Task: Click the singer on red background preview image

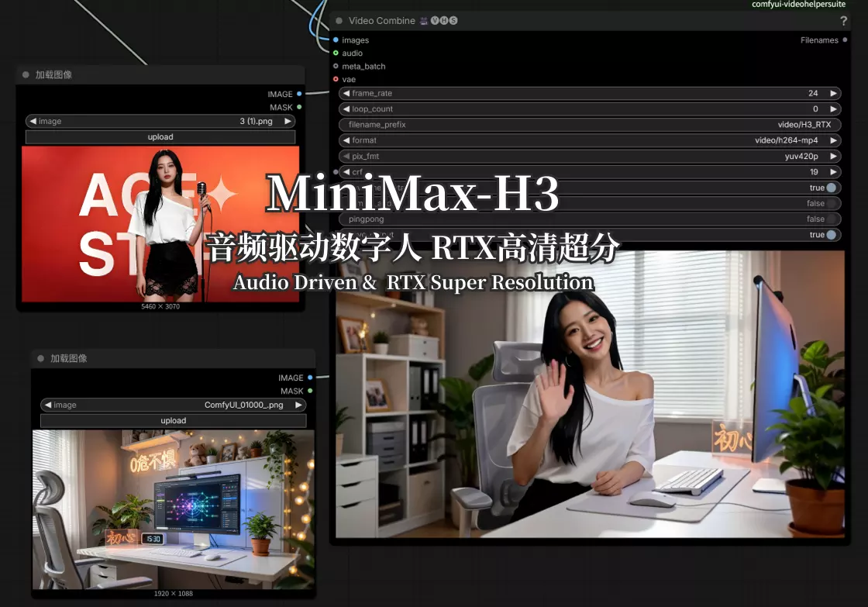Action: (160, 224)
